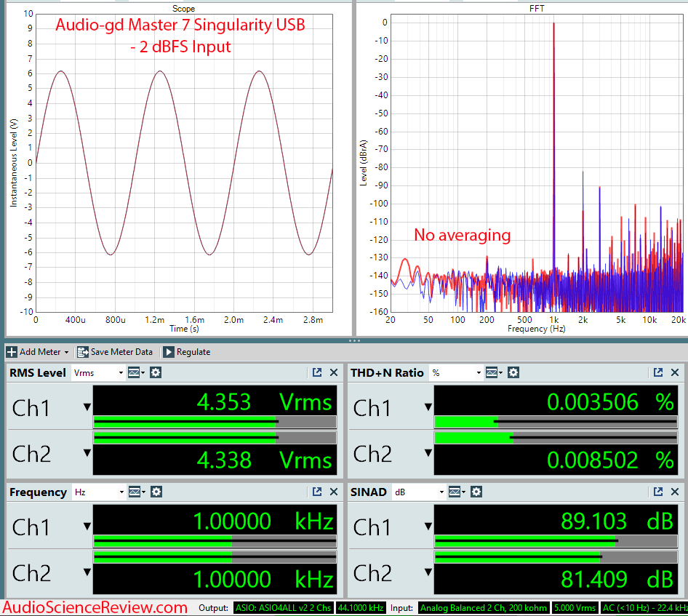Open Frequency meter graph display icon menu
This screenshot has height=616, width=688.
point(137,492)
